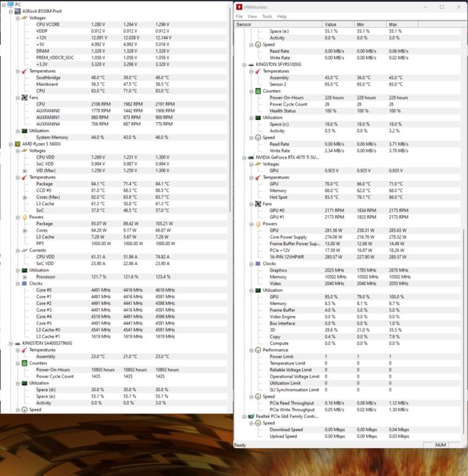Click the Sensor column header
The image size is (468, 476).
278,25
